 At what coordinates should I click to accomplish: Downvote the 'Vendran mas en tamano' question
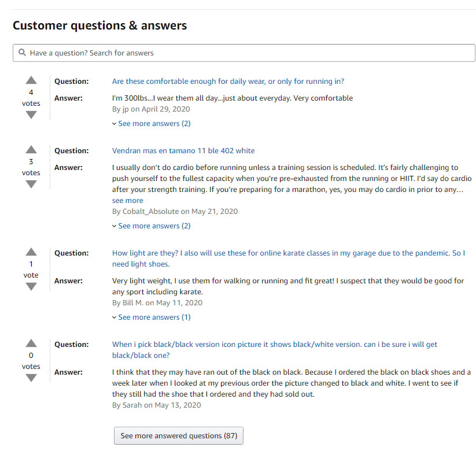(x=31, y=184)
